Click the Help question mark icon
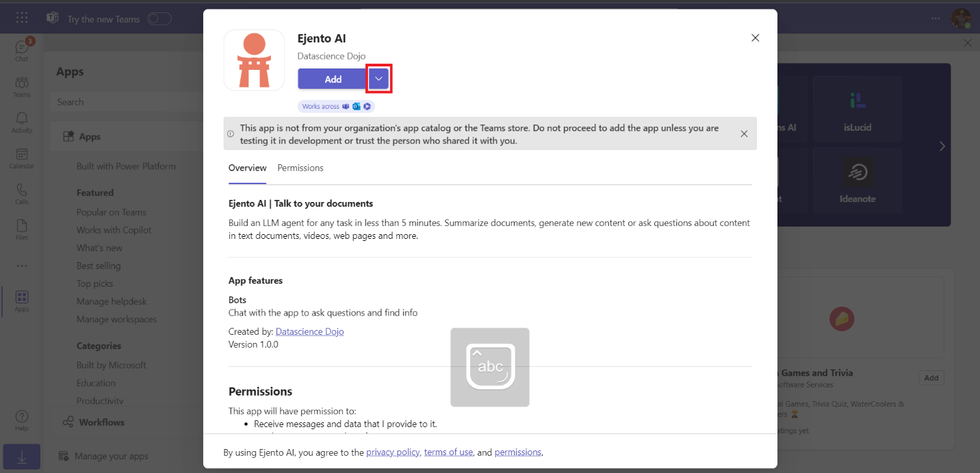Image resolution: width=980 pixels, height=473 pixels. tap(21, 419)
